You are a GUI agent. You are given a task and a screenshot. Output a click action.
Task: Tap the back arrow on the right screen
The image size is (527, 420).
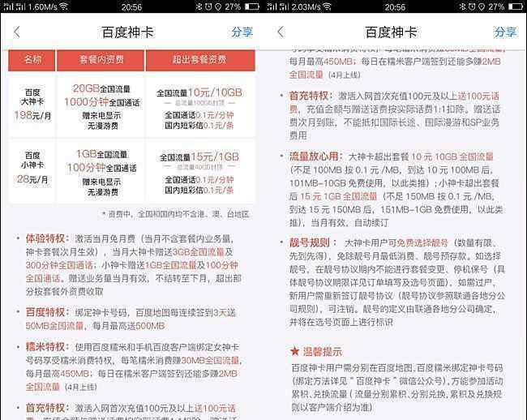[281, 32]
